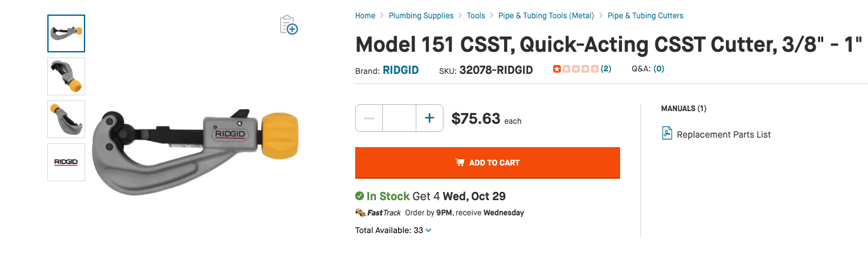This screenshot has width=868, height=257.
Task: Click the FastTrack logo icon
Action: 361,213
